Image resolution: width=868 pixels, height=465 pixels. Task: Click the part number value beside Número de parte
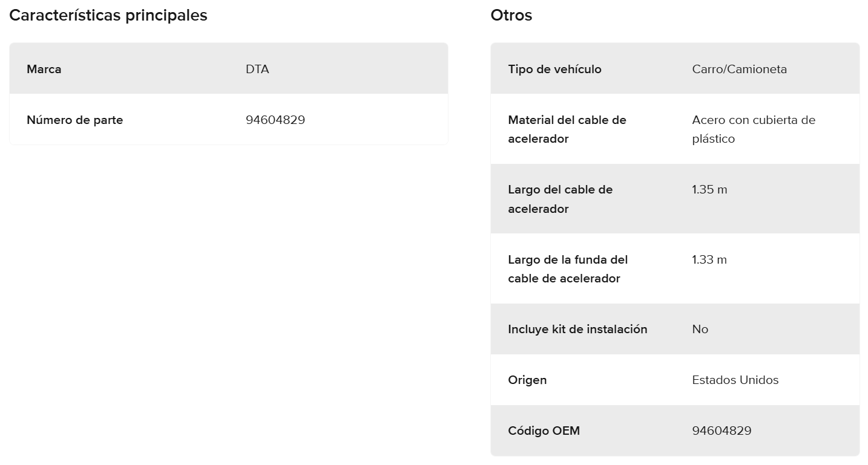pos(275,120)
